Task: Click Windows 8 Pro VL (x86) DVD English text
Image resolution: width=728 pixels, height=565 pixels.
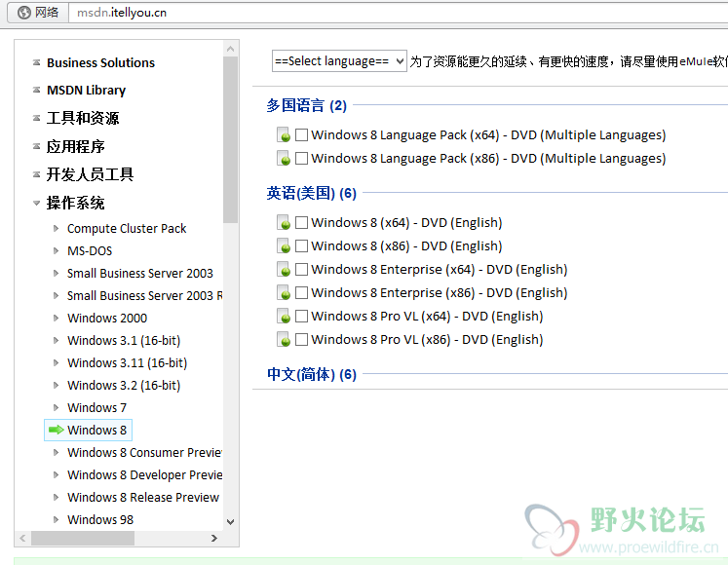Action: coord(427,339)
